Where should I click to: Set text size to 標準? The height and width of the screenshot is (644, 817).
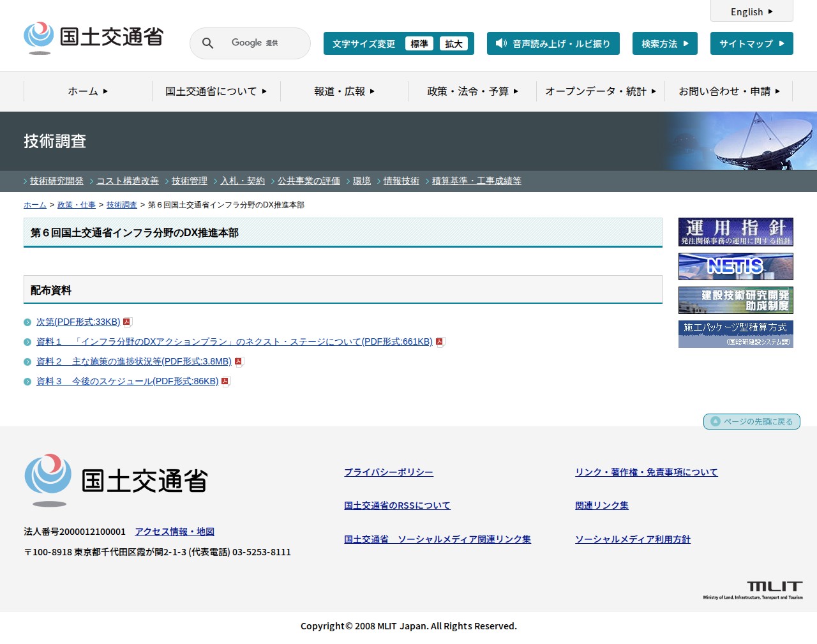coord(419,43)
